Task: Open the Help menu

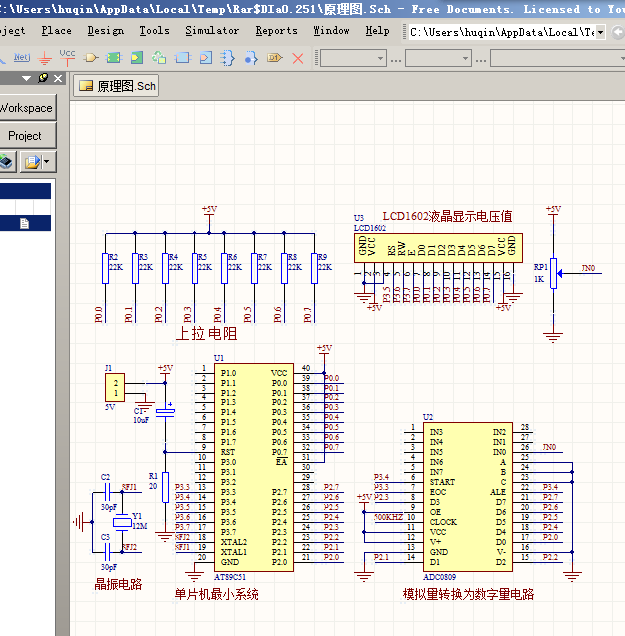Action: [377, 31]
